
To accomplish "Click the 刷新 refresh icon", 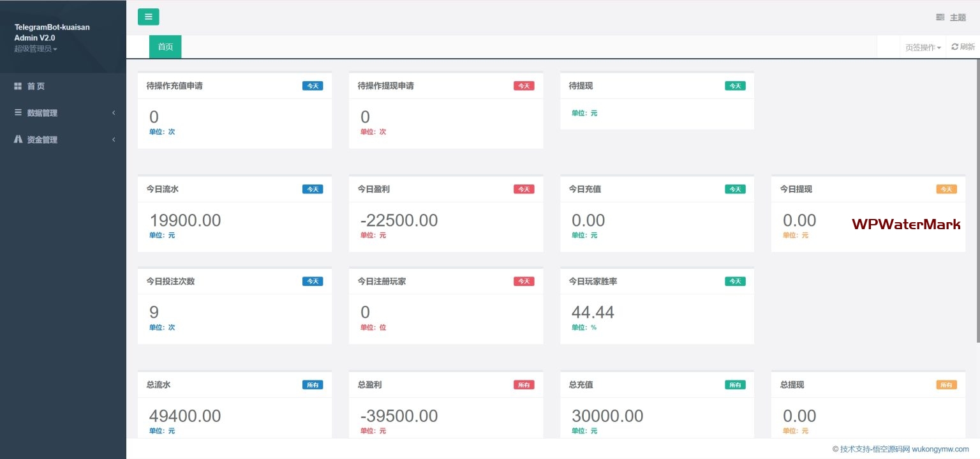I will pyautogui.click(x=955, y=47).
